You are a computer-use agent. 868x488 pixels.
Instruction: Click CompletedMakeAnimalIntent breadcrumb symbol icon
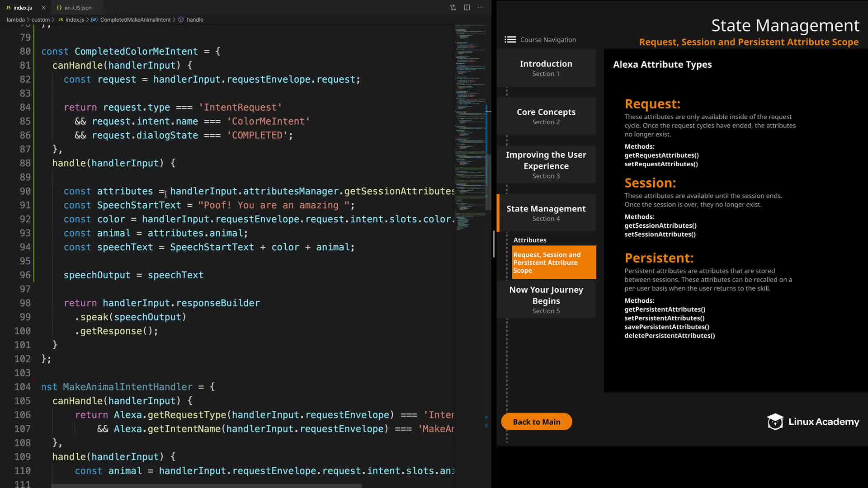94,20
